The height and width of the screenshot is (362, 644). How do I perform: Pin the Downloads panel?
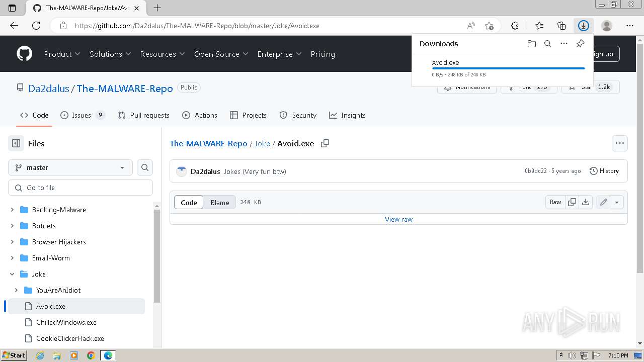pos(580,44)
